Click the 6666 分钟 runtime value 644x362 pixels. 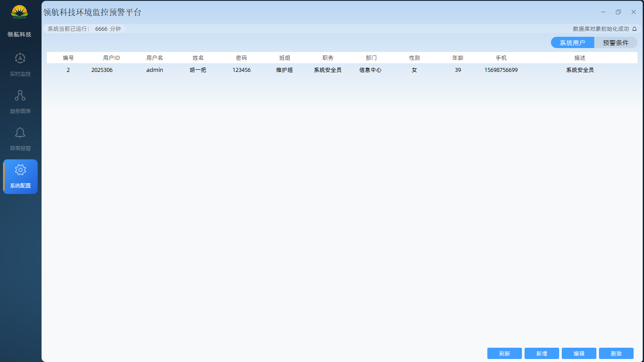click(x=108, y=29)
